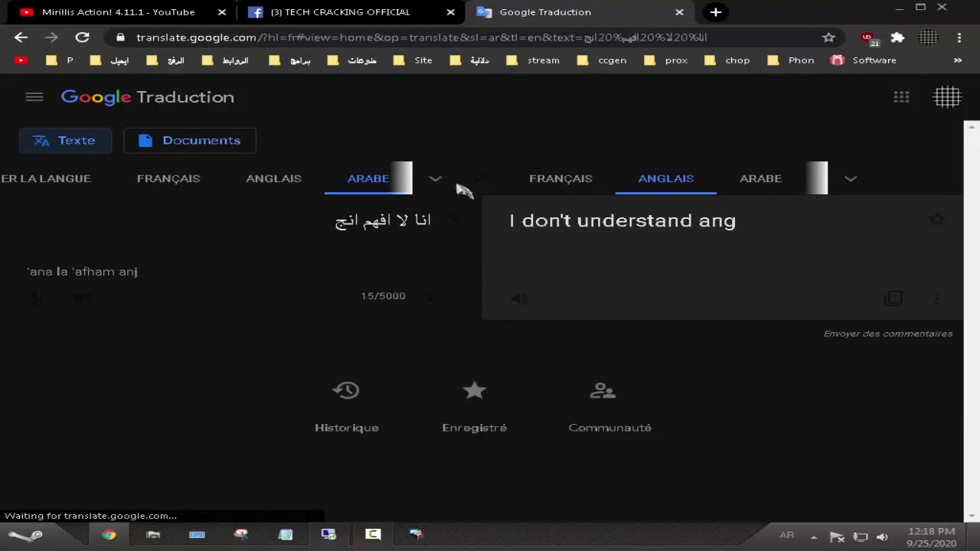Viewport: 980px width, 551px height.
Task: Bookmark this page with star
Action: tap(828, 37)
